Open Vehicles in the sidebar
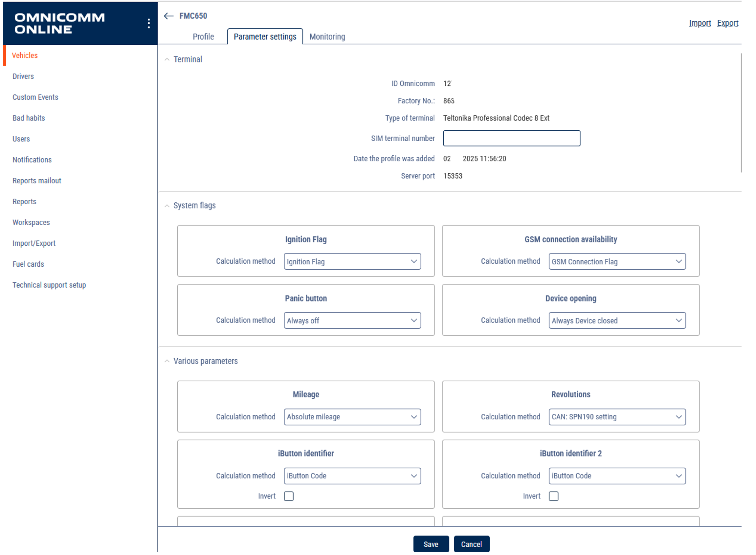This screenshot has width=756, height=555. pos(25,55)
